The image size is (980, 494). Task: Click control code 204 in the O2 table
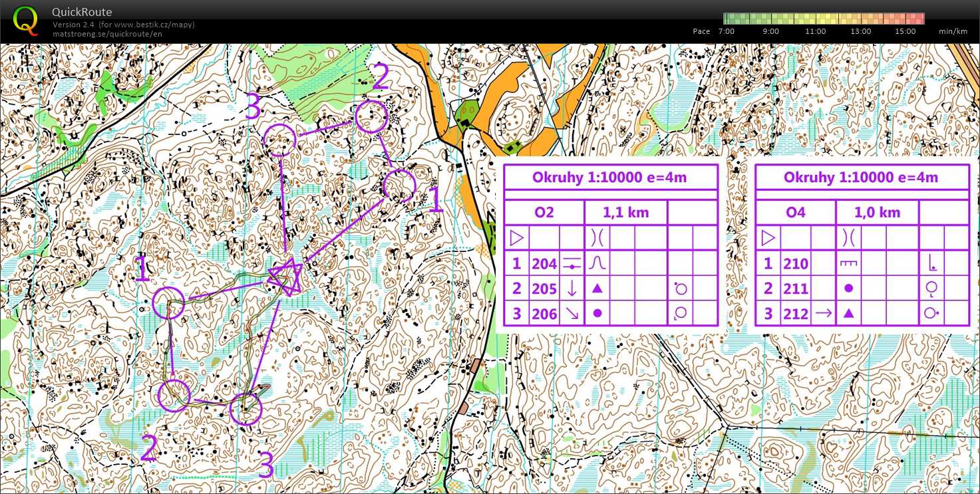(x=544, y=264)
